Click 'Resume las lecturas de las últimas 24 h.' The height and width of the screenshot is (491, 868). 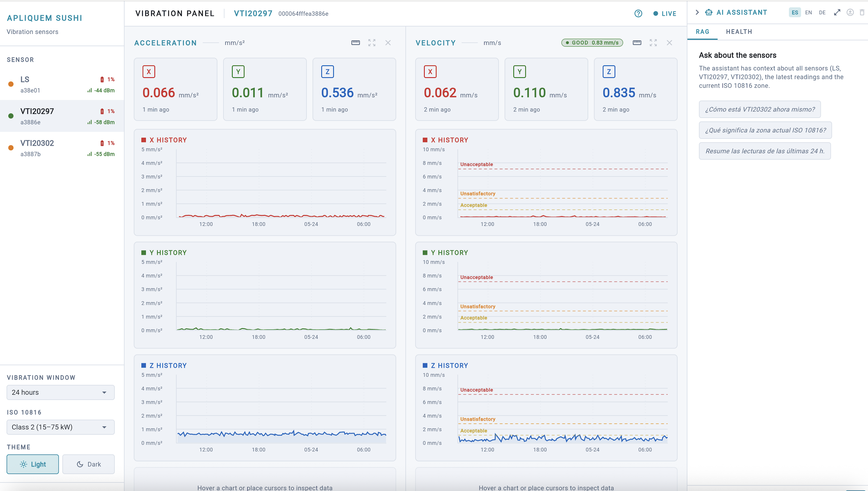tap(765, 151)
